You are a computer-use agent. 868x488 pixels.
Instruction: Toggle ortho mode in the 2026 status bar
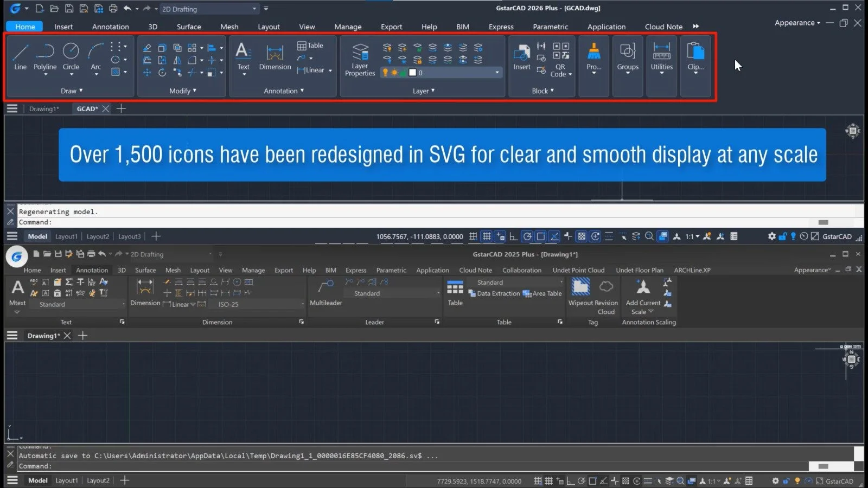coord(513,236)
